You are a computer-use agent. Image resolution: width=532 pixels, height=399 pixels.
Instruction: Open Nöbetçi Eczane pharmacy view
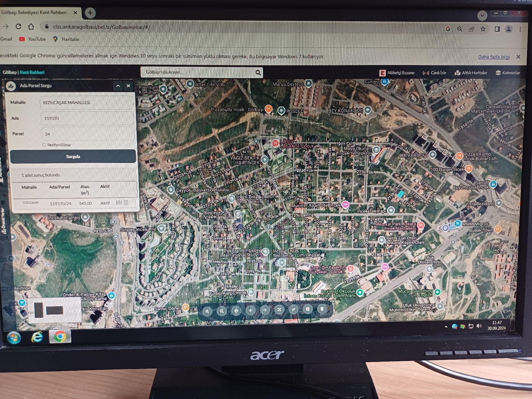(x=397, y=73)
